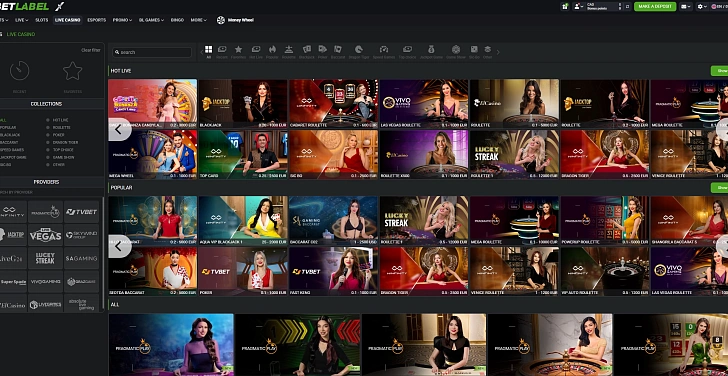Filter by SA Gaming provider tile

81,258
